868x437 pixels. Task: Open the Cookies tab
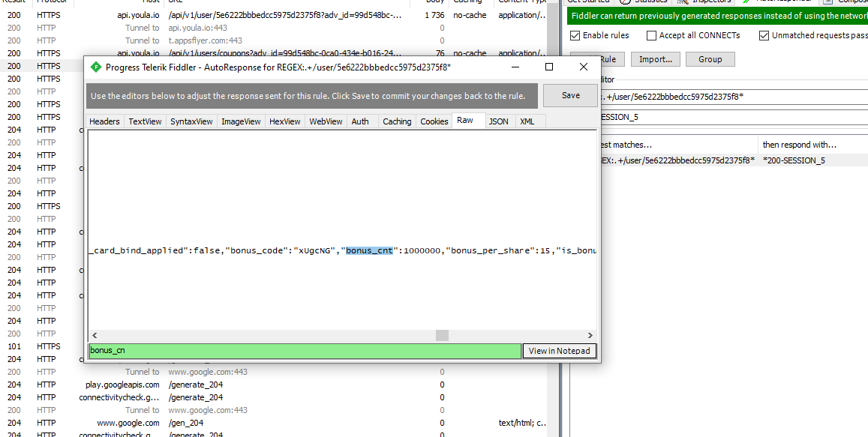(x=434, y=121)
